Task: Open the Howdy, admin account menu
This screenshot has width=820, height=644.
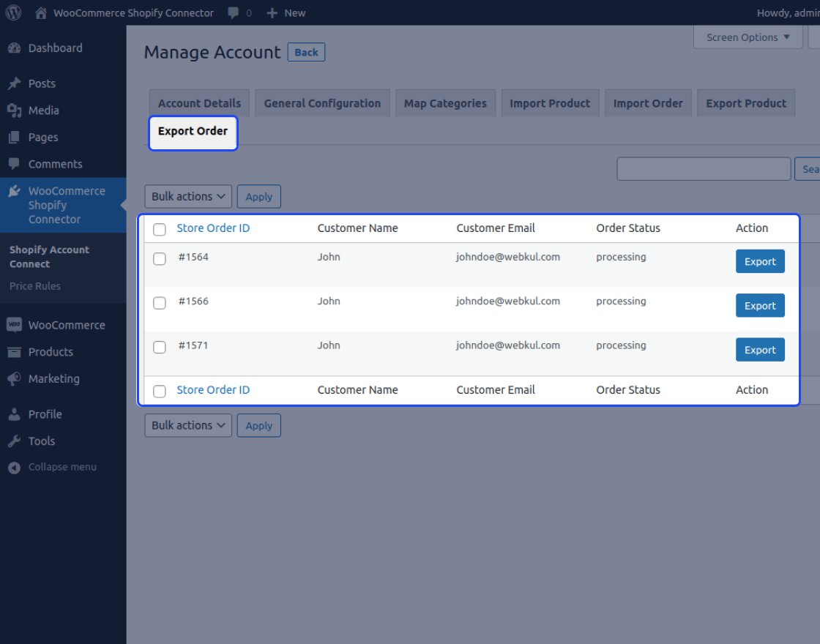Action: click(x=788, y=13)
